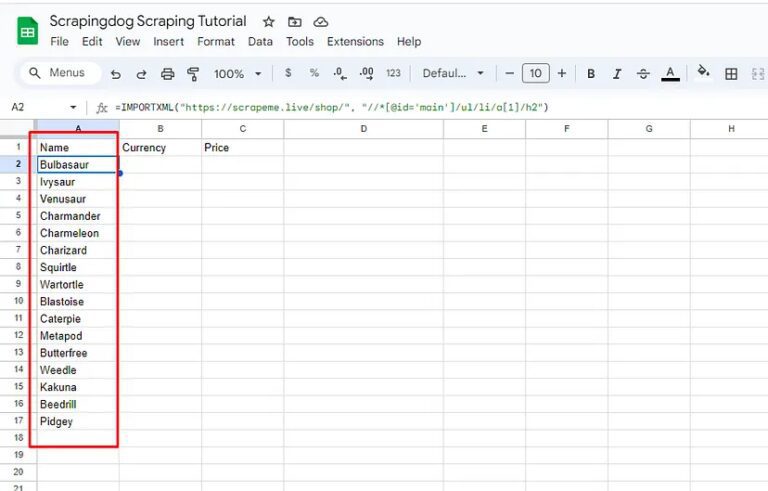
Task: Click the Menus search button
Action: (59, 73)
